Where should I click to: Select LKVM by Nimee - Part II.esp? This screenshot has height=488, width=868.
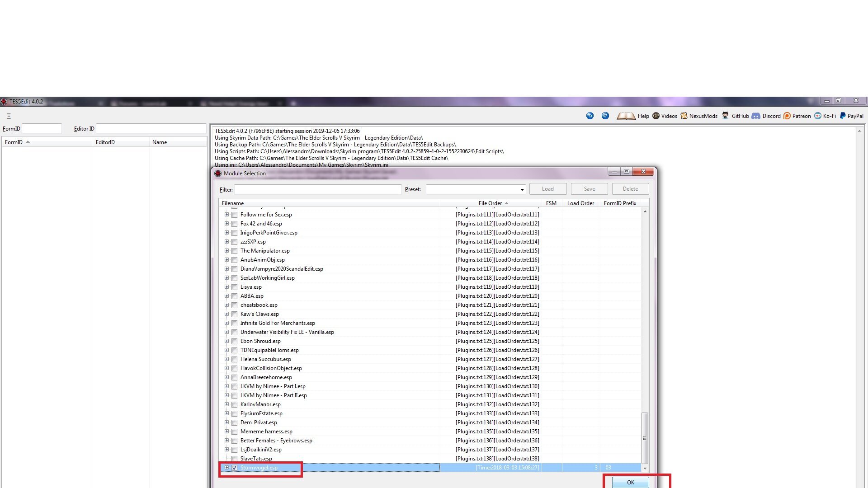click(x=430, y=395)
